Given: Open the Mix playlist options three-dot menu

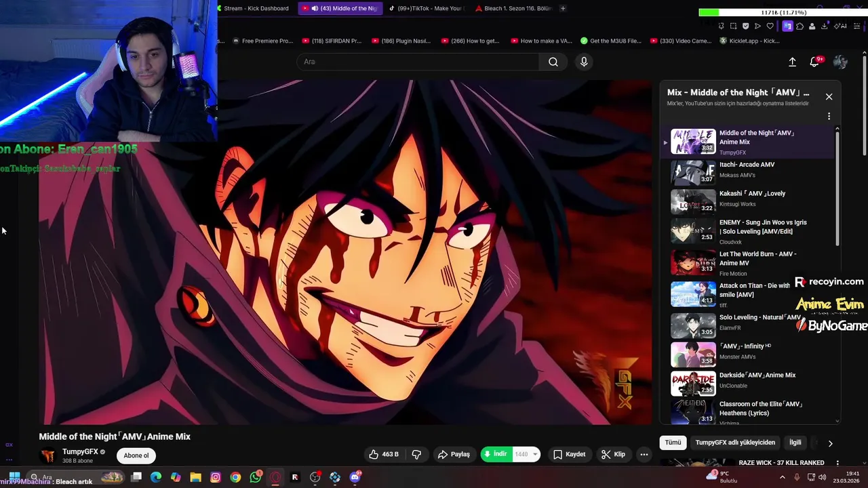Looking at the screenshot, I should [x=829, y=116].
